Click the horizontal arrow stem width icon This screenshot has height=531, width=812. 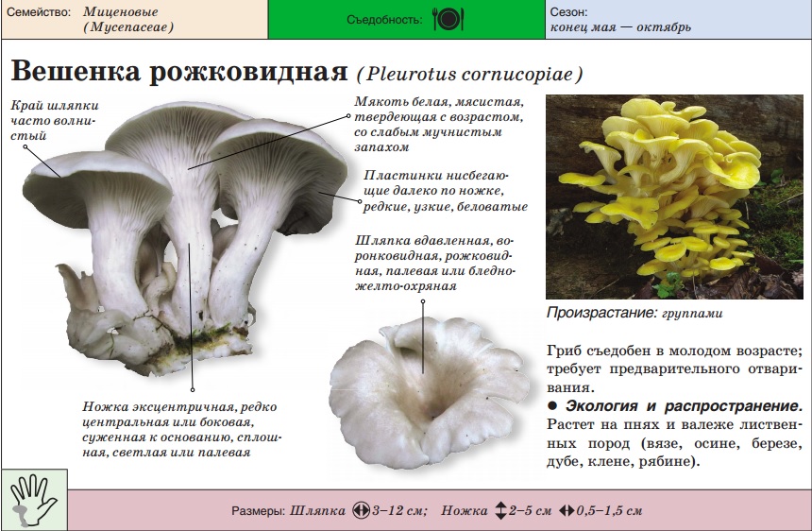(x=567, y=510)
